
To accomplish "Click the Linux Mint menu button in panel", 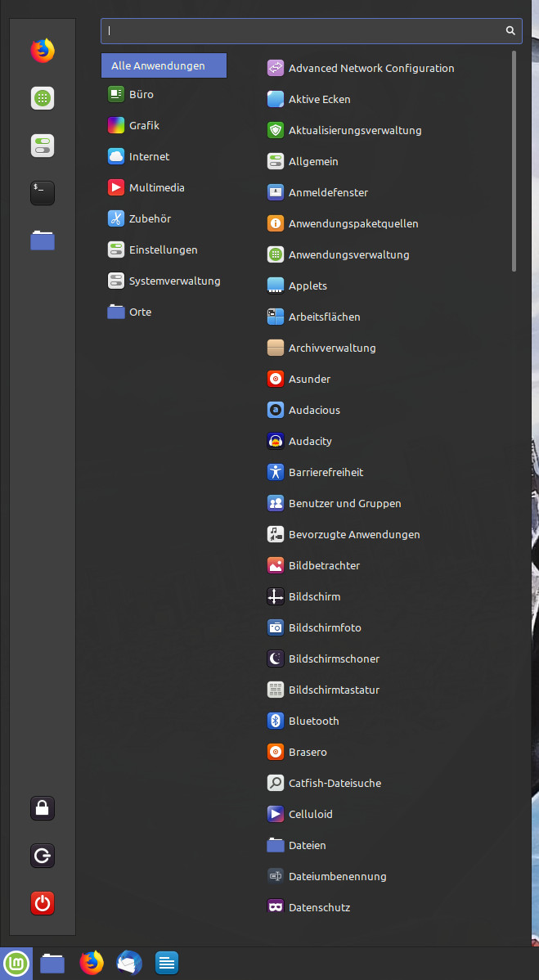I will [17, 963].
